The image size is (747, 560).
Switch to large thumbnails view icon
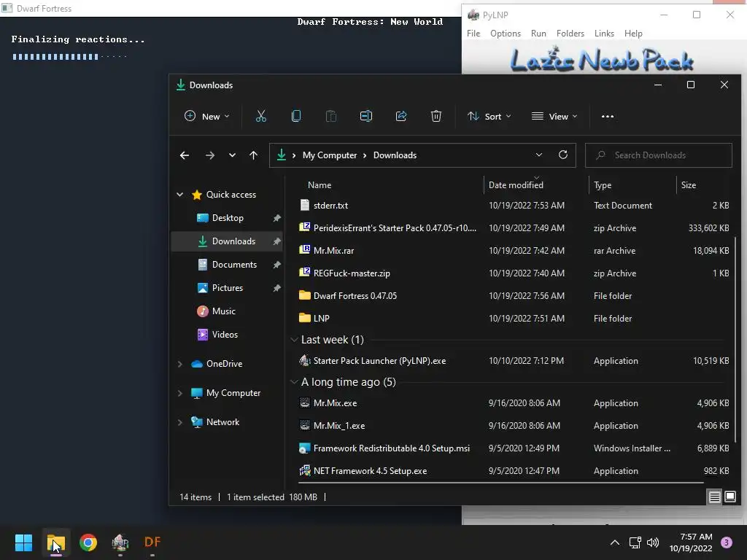(729, 497)
